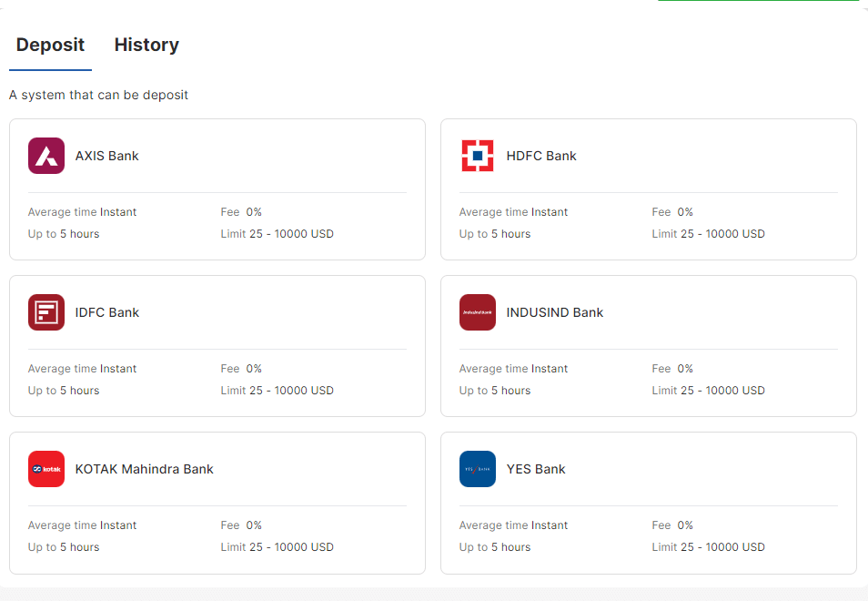Click HDFC Bank 'Limit 25 - 10000 USD'

tap(709, 234)
